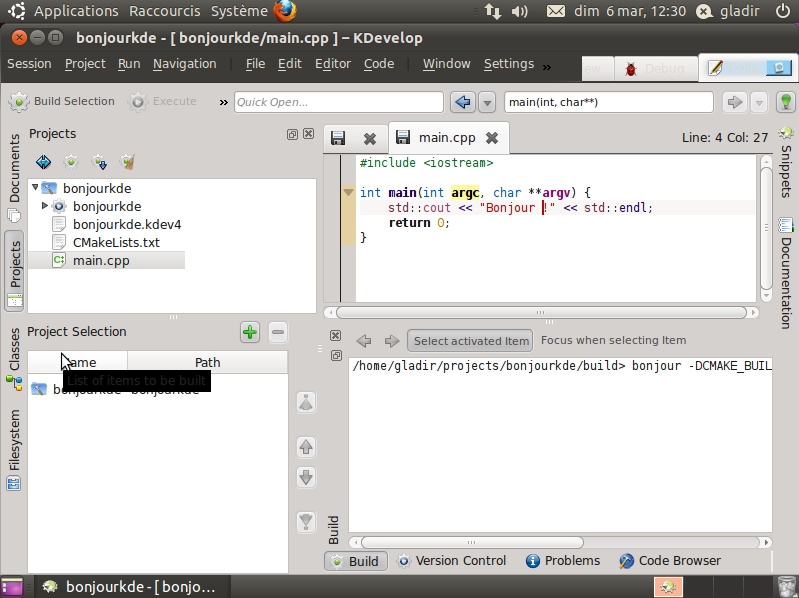This screenshot has height=598, width=799.
Task: Click the floppy save icon left of tabs
Action: (338, 138)
